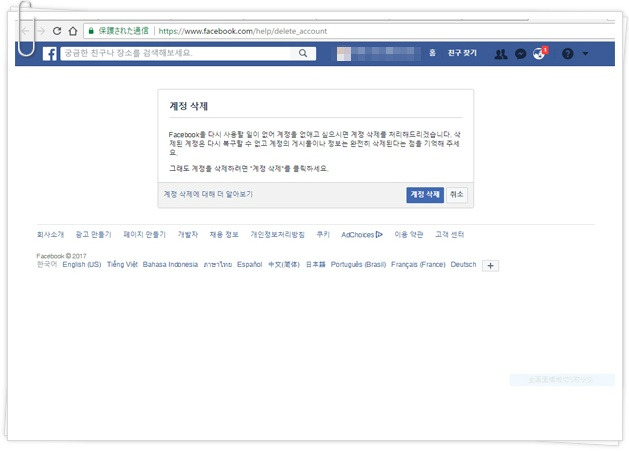Switch language to English (US)
The height and width of the screenshot is (451, 629).
[82, 264]
